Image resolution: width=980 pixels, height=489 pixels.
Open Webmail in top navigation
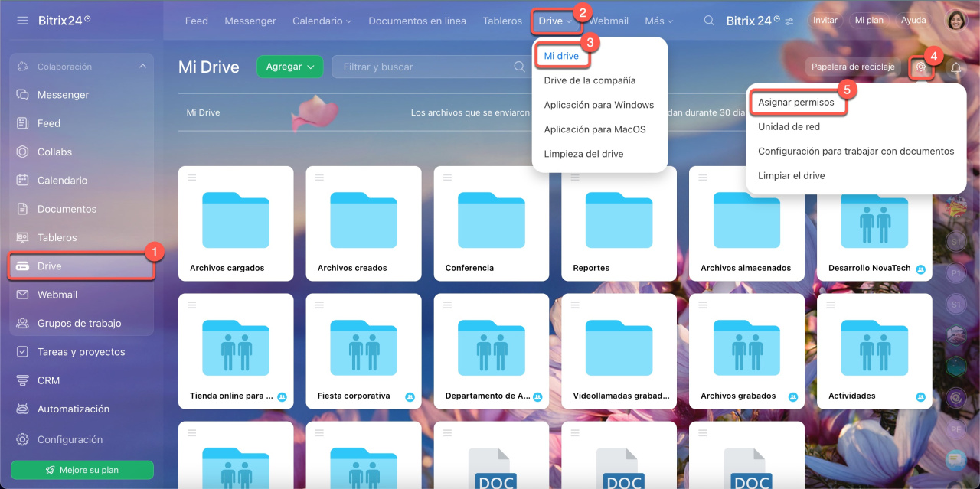(609, 21)
